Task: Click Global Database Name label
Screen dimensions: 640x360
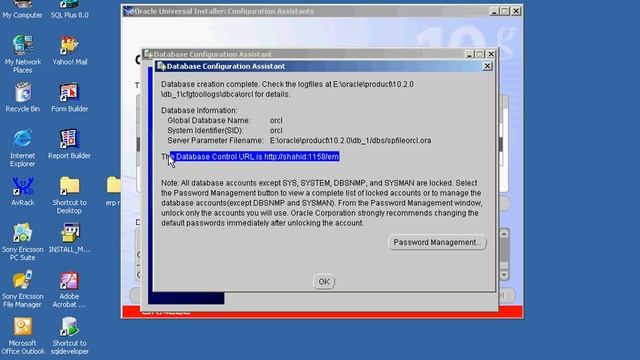Action: pyautogui.click(x=209, y=120)
